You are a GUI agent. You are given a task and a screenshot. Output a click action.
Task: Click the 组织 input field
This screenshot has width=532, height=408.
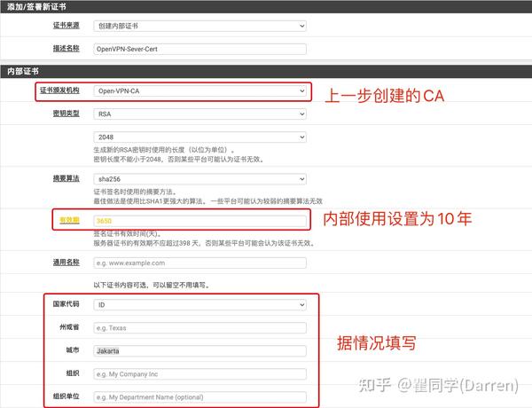click(199, 374)
